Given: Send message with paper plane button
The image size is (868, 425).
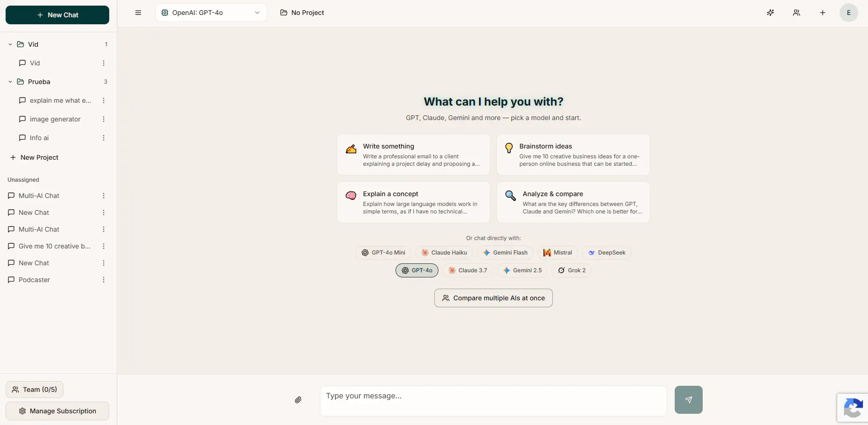Looking at the screenshot, I should click(x=689, y=400).
